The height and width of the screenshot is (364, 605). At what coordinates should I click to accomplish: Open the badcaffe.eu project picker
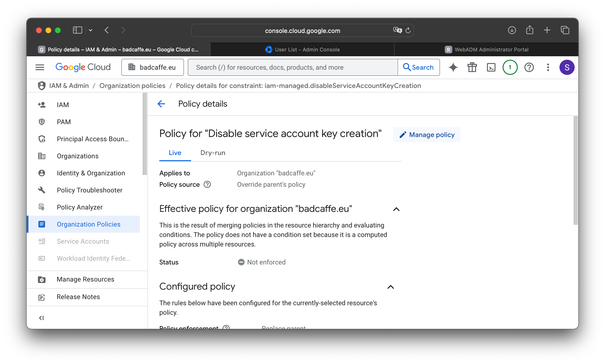[152, 67]
